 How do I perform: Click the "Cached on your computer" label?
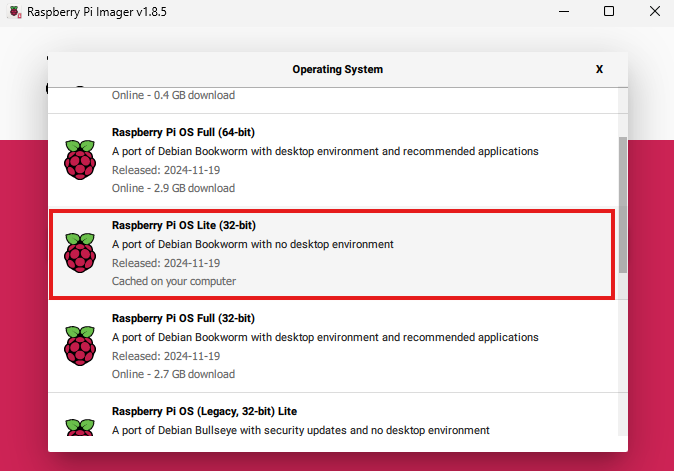pos(173,281)
